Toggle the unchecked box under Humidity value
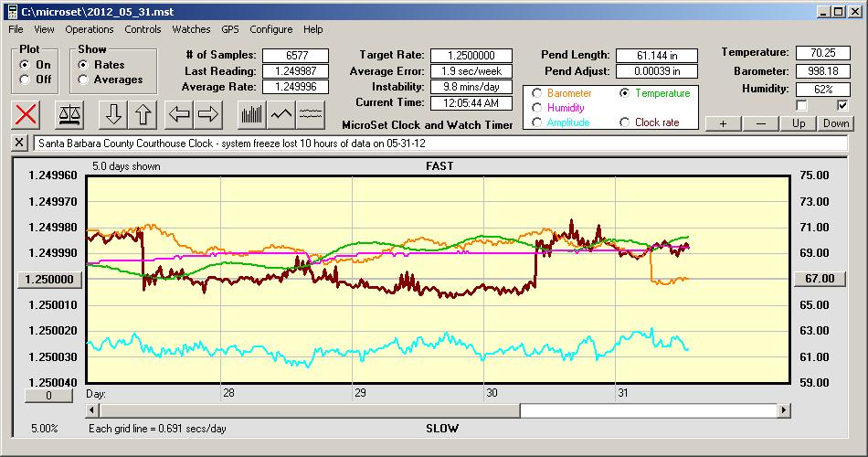The width and height of the screenshot is (868, 457). coord(801,105)
